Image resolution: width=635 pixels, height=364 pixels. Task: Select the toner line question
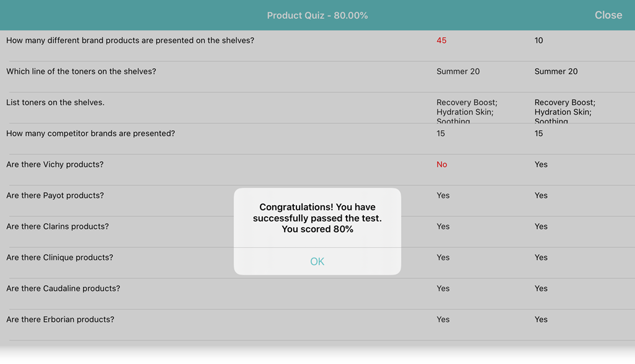(81, 71)
